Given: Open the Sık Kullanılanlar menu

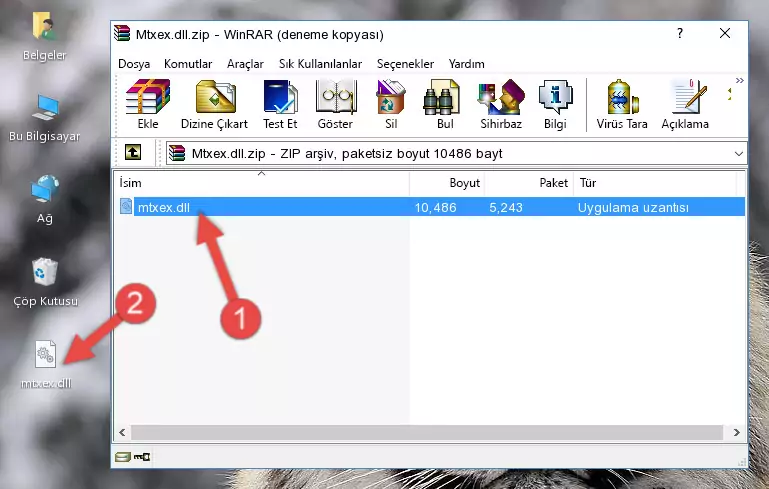Looking at the screenshot, I should click(x=320, y=64).
